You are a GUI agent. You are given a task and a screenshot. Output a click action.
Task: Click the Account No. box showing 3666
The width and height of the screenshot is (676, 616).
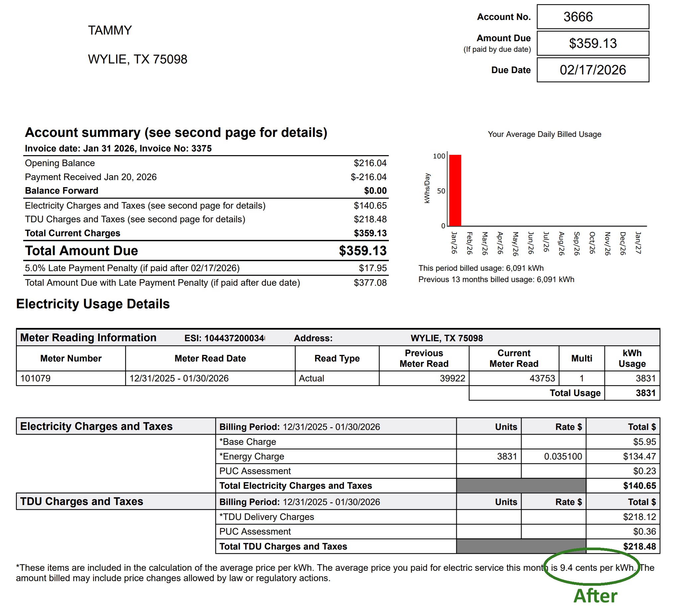593,17
